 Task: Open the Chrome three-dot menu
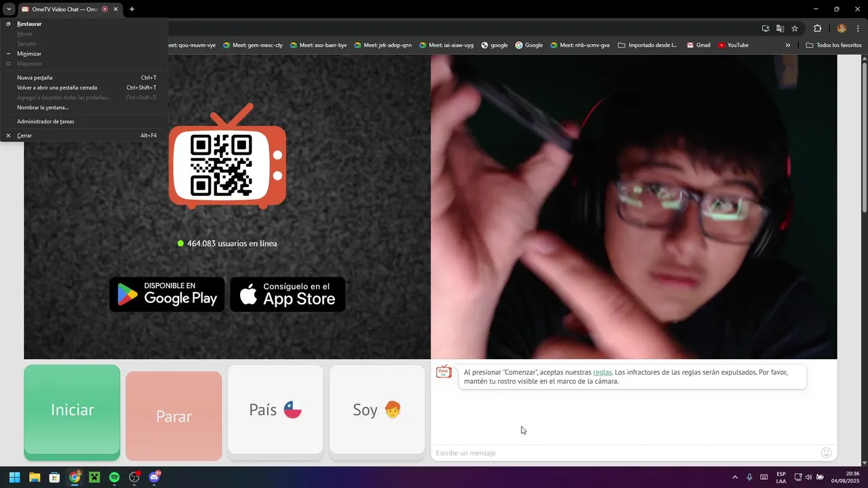858,28
